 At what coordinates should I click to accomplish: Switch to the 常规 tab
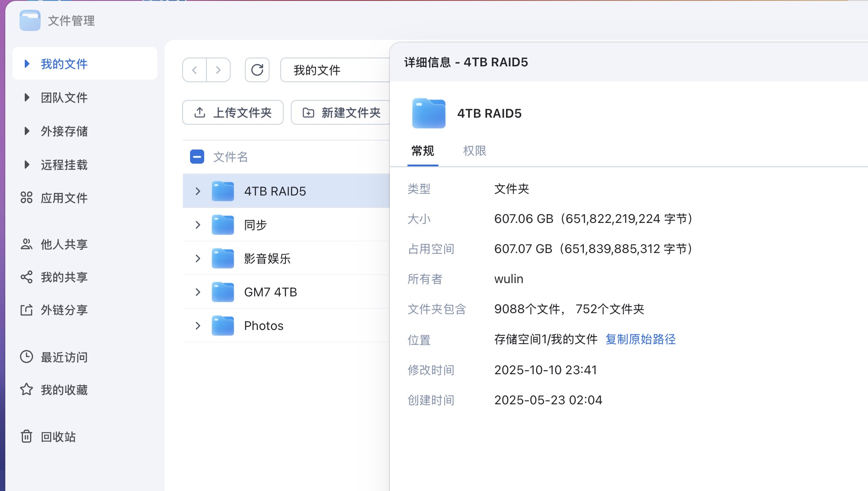point(422,151)
